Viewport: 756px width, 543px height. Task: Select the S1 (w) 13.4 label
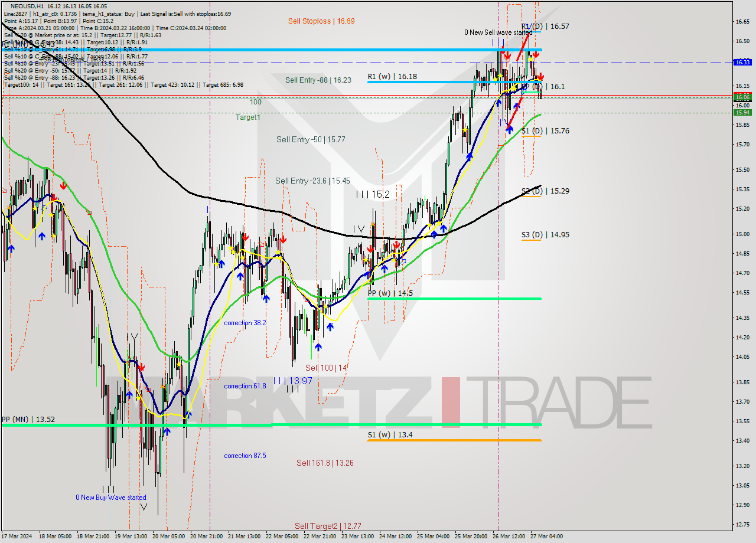pyautogui.click(x=390, y=435)
